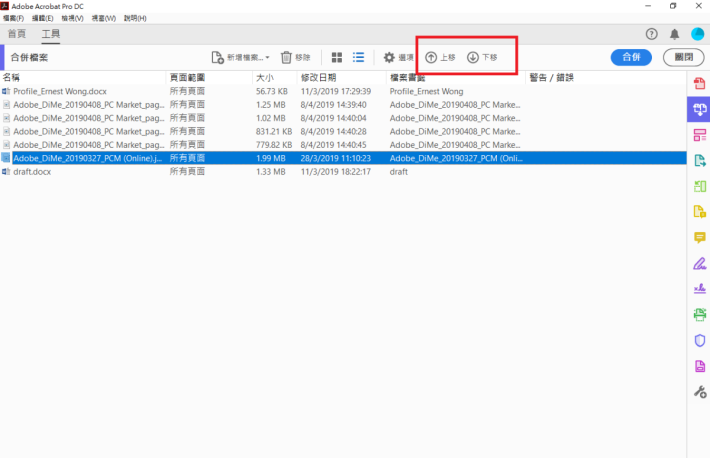710x458 pixels.
Task: Open the Adobe Sign signature icon
Action: point(700,289)
